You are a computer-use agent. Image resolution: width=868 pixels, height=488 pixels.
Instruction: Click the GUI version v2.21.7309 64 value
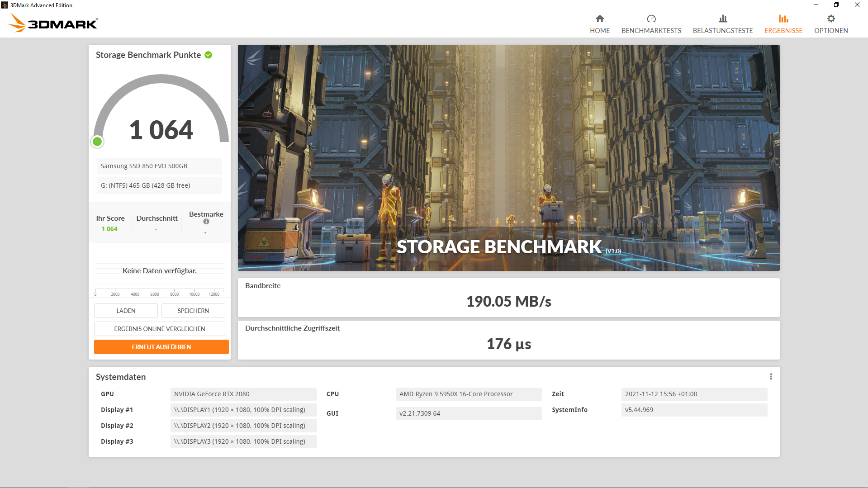click(x=469, y=413)
